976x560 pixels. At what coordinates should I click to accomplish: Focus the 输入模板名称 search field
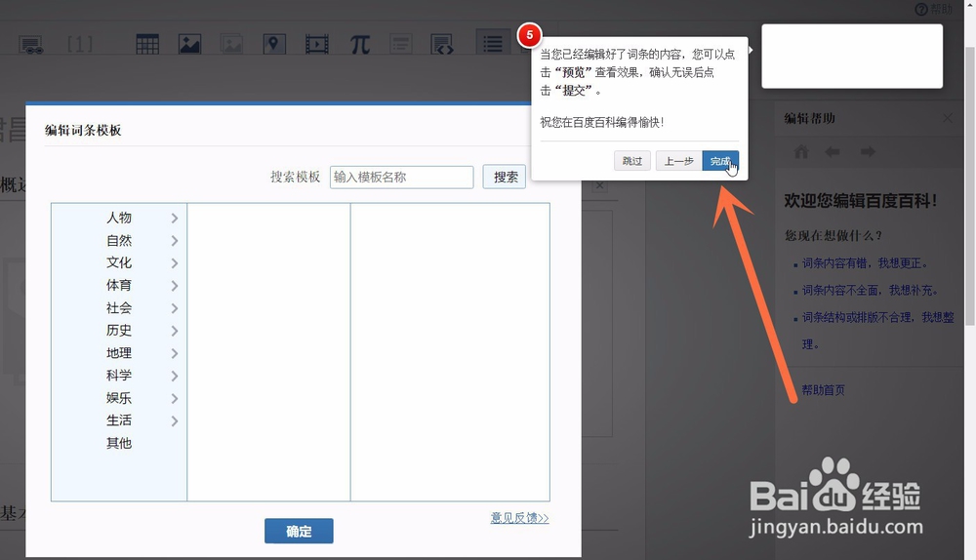point(401,178)
